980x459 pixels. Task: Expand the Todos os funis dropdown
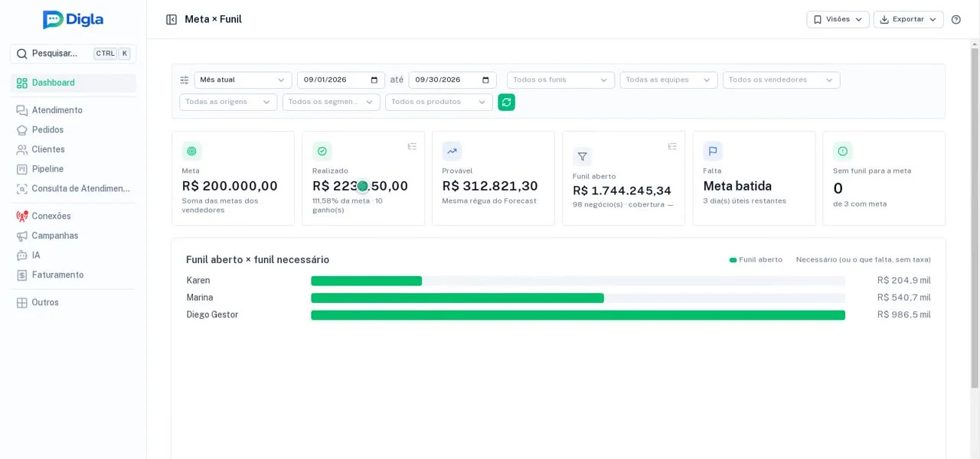560,80
